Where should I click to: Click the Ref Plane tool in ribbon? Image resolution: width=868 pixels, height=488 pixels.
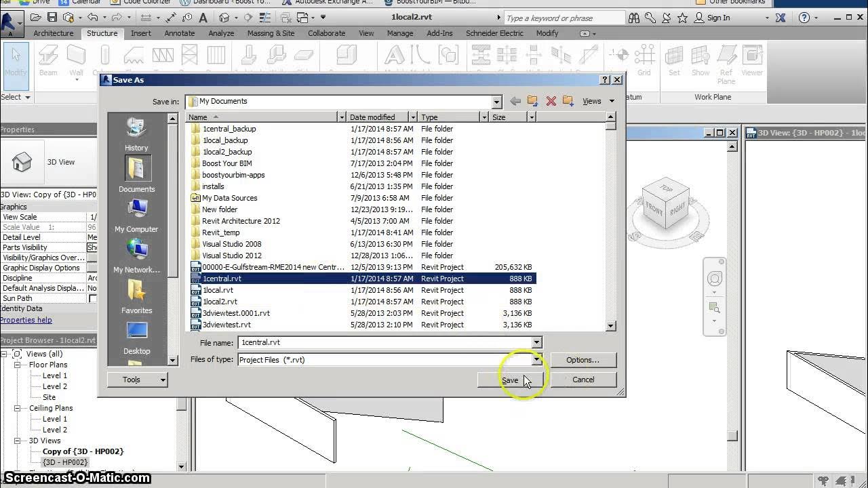(x=726, y=64)
